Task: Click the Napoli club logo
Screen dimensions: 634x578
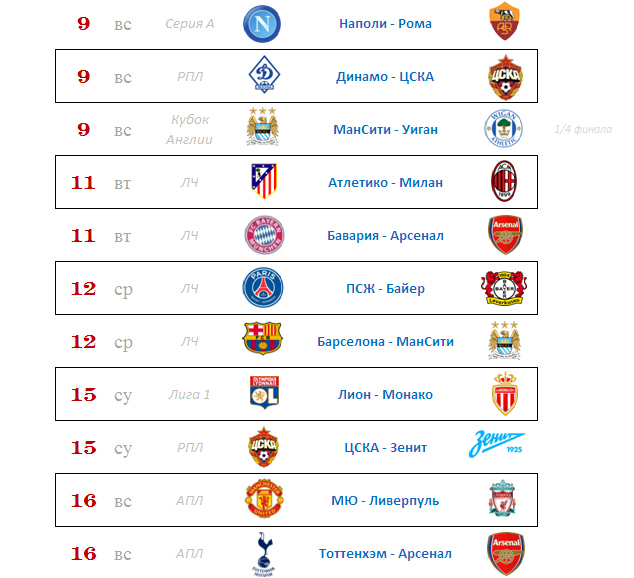Action: pos(262,24)
